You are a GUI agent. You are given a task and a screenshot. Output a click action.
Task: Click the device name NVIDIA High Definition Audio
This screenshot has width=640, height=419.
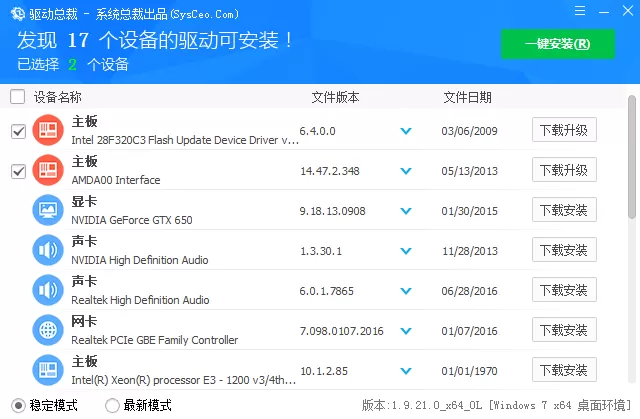click(x=140, y=260)
